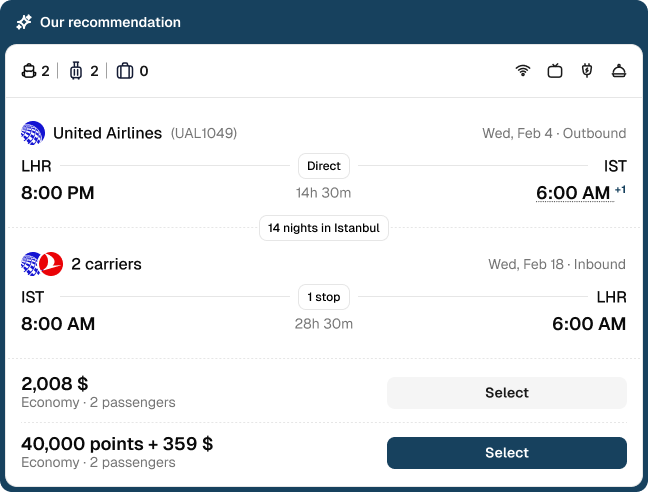Screen dimensions: 648x492
Task: Click the 14 nights in Istanbul label
Action: pyautogui.click(x=324, y=228)
